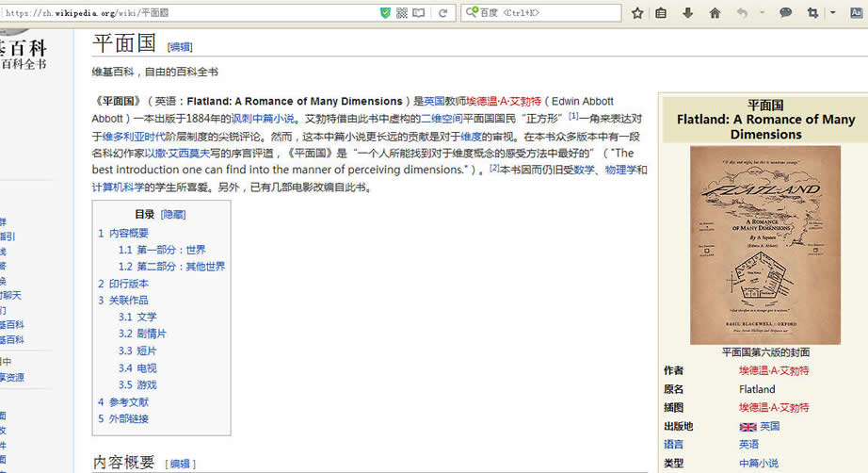Bookmark this page with star icon
The image size is (868, 473).
637,13
